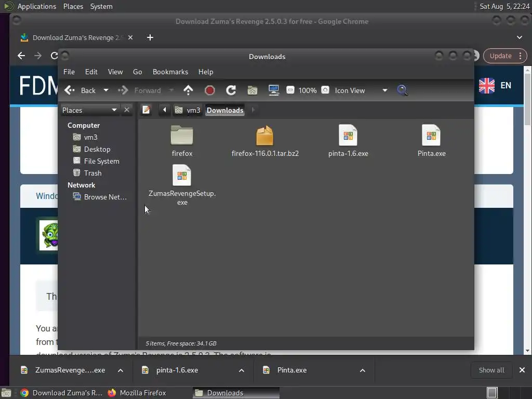Open the Home folder toolbar icon

pyautogui.click(x=252, y=90)
